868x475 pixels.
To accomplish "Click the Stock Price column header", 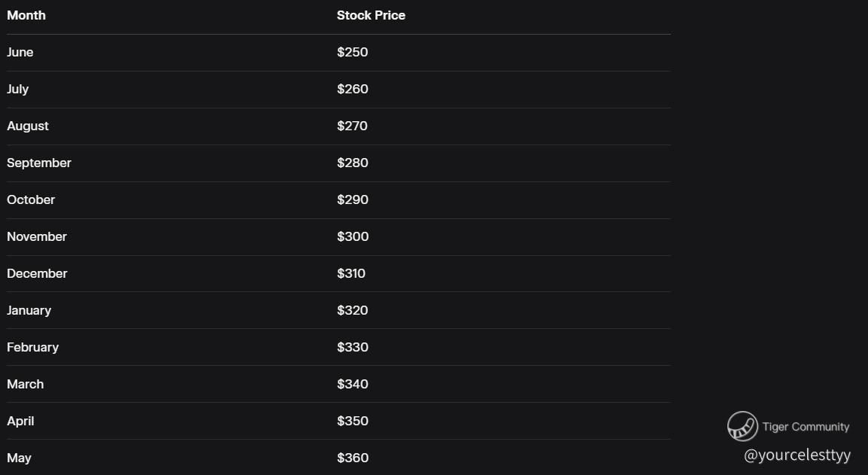I will click(x=371, y=15).
